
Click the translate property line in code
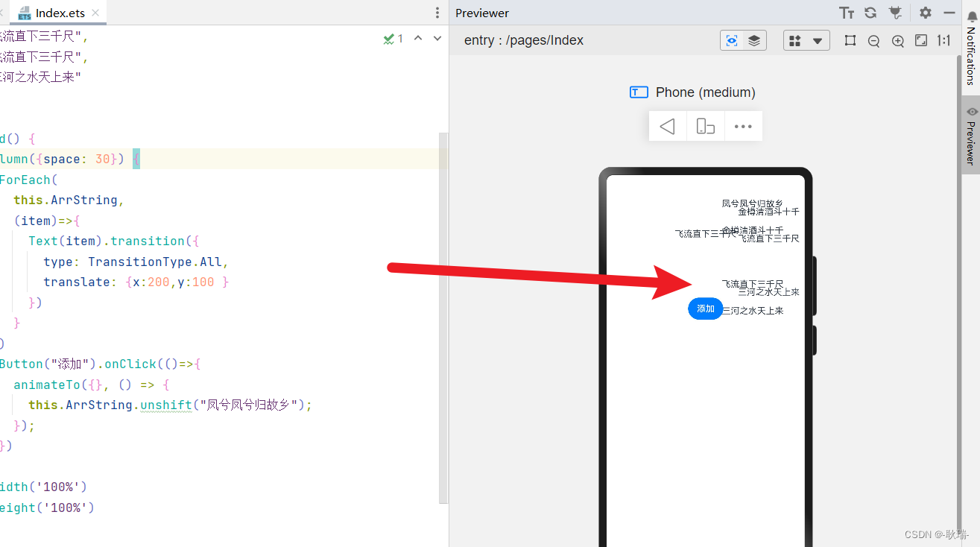click(x=136, y=282)
